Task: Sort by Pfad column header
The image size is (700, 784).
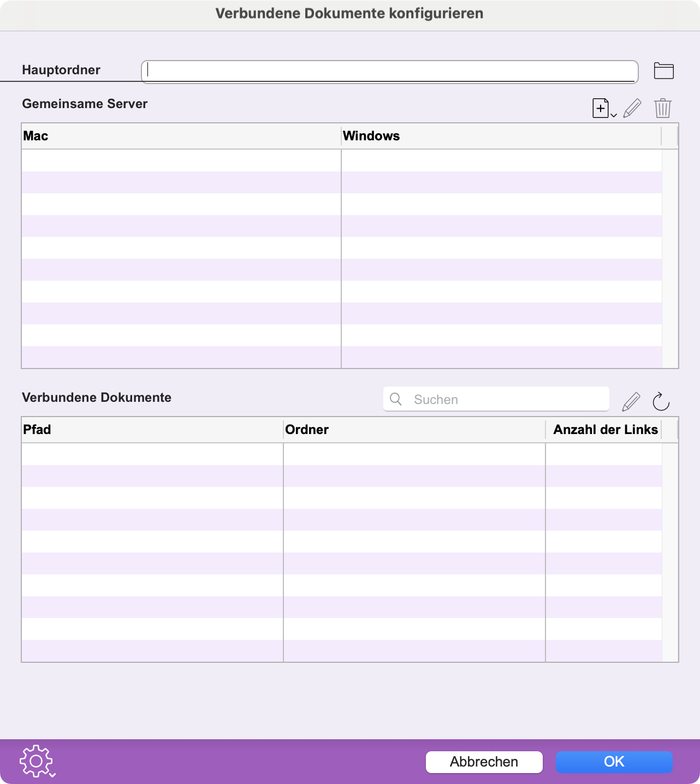Action: pos(152,430)
